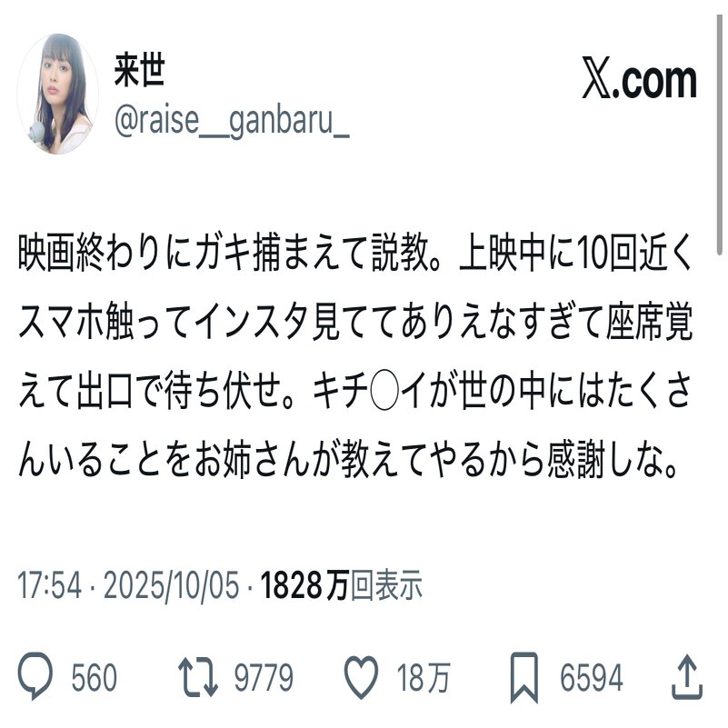This screenshot has height=728, width=728.
Task: Click the vertical scrollbar thumb
Action: [x=719, y=135]
